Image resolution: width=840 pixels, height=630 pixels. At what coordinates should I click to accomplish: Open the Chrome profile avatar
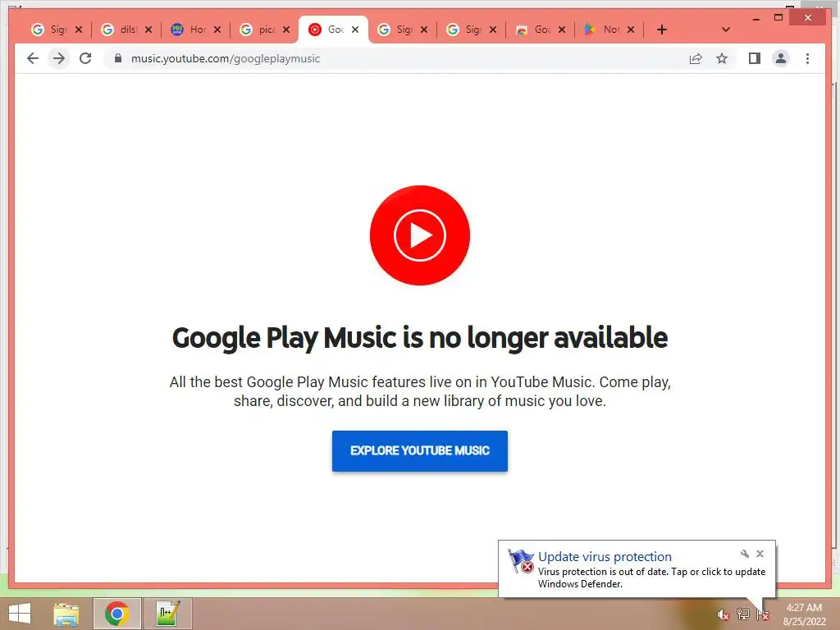(x=781, y=58)
